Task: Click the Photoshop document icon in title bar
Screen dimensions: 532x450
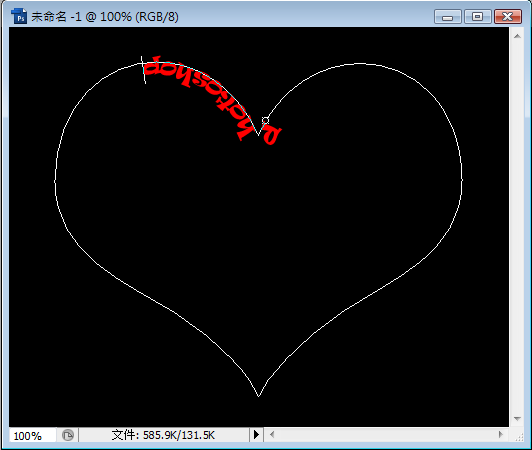Action: [x=19, y=16]
